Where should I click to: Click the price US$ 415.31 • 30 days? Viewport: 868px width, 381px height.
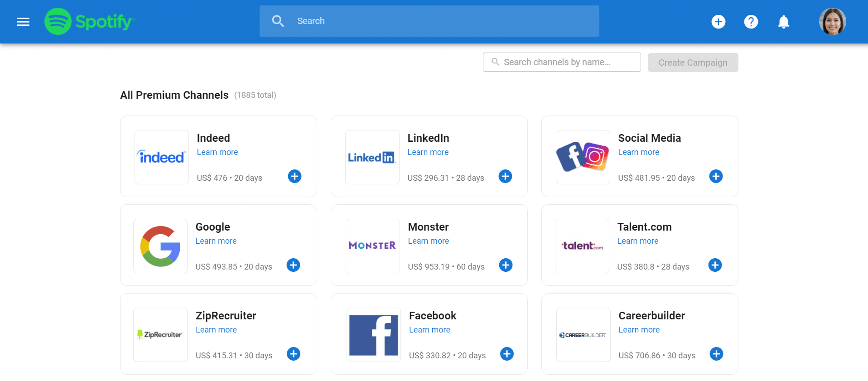pyautogui.click(x=234, y=356)
